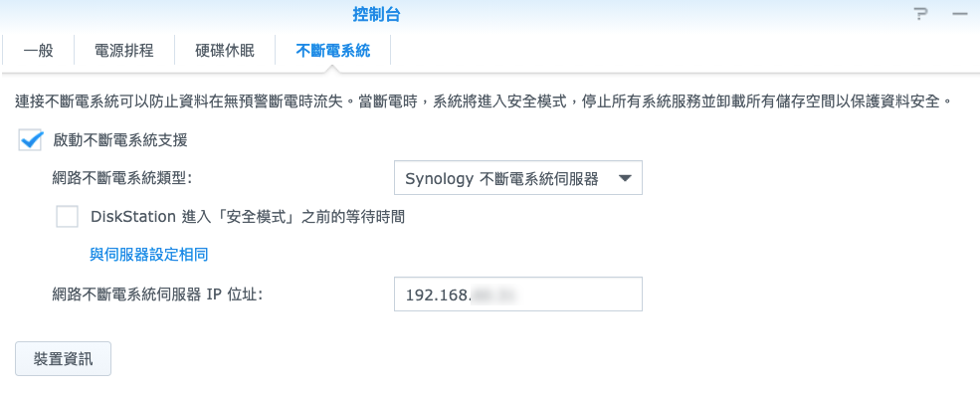Focus the 192.168 IP address field
980x394 pixels.
[x=518, y=295]
